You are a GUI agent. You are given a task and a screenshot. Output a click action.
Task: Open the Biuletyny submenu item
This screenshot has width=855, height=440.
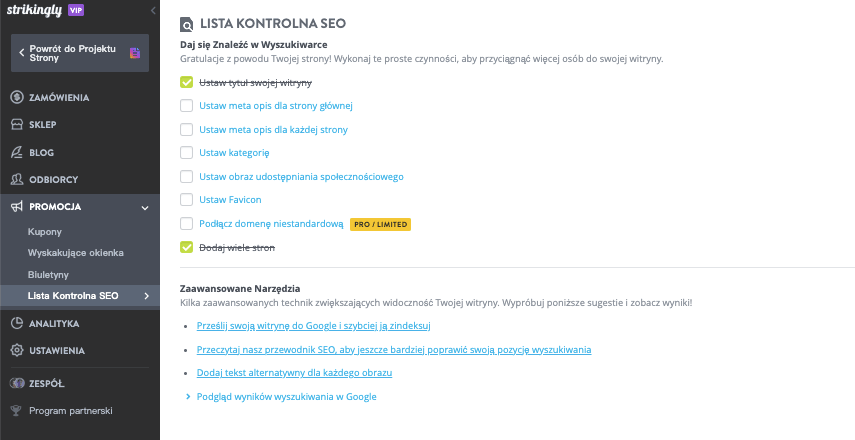(49, 274)
